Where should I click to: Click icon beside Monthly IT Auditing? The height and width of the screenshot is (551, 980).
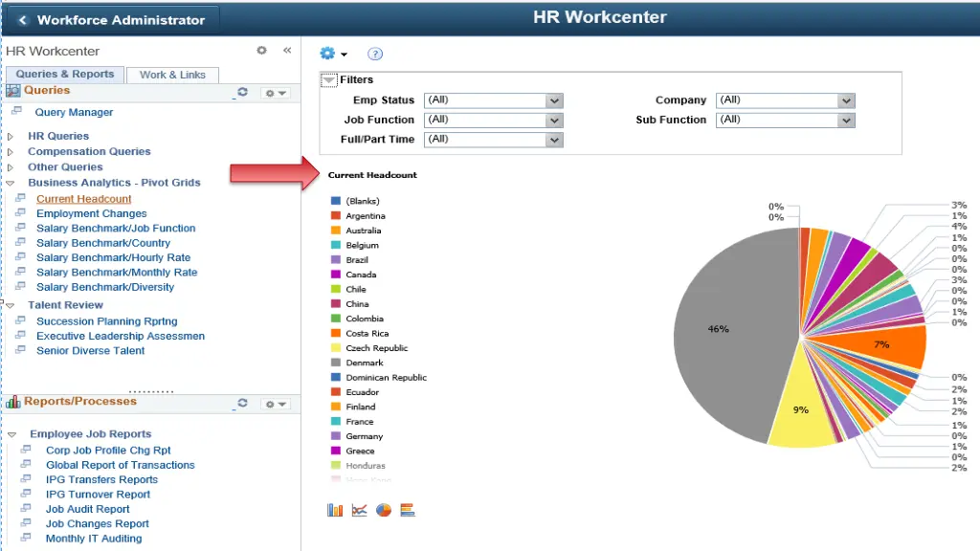coord(26,538)
